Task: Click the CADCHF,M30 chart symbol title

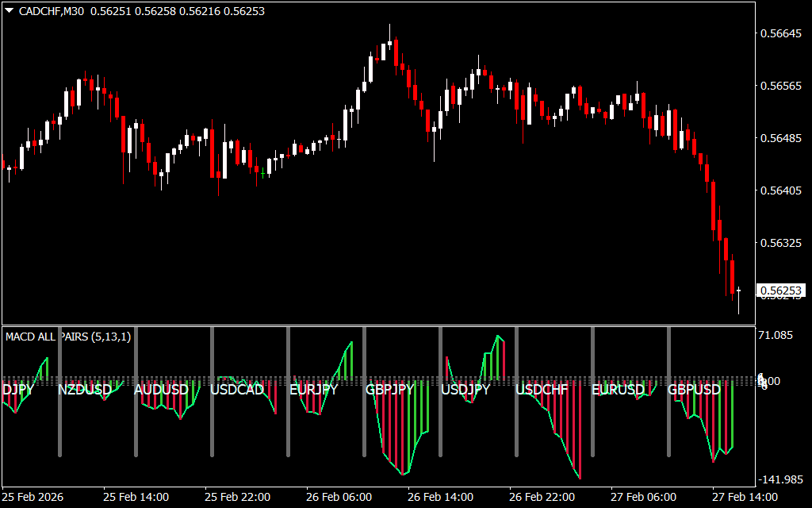Action: [52, 11]
